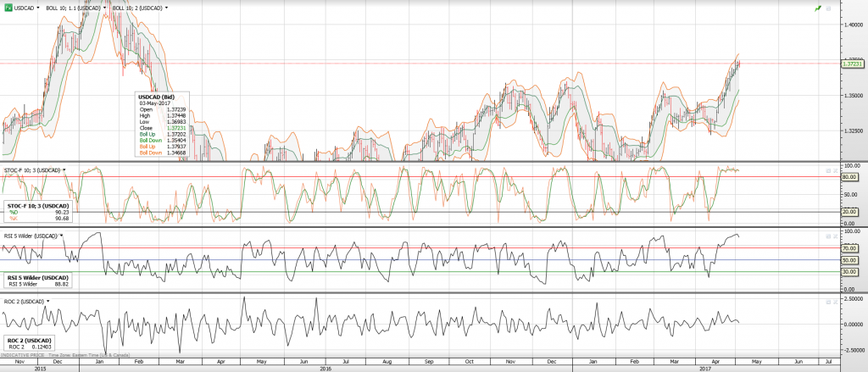This screenshot has height=372, width=868.
Task: Click the 1.37231 current price label
Action: tap(853, 64)
